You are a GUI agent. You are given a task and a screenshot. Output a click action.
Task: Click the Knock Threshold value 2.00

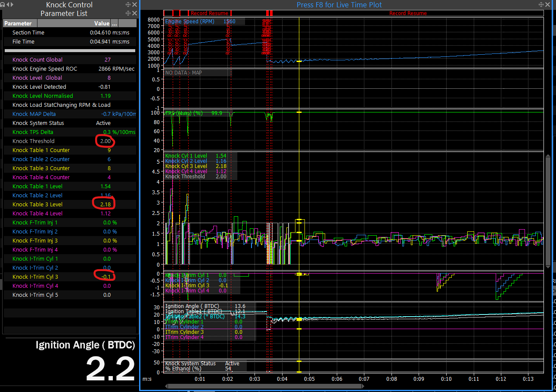(105, 141)
